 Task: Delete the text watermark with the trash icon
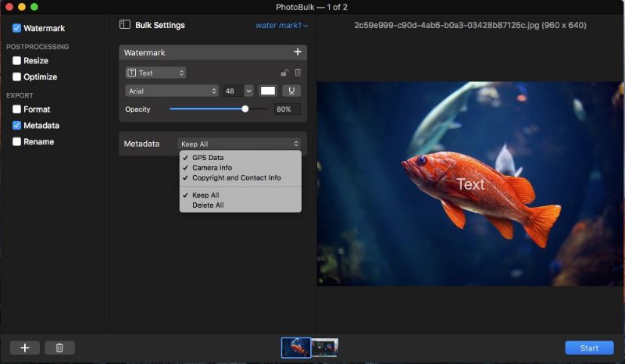point(298,73)
